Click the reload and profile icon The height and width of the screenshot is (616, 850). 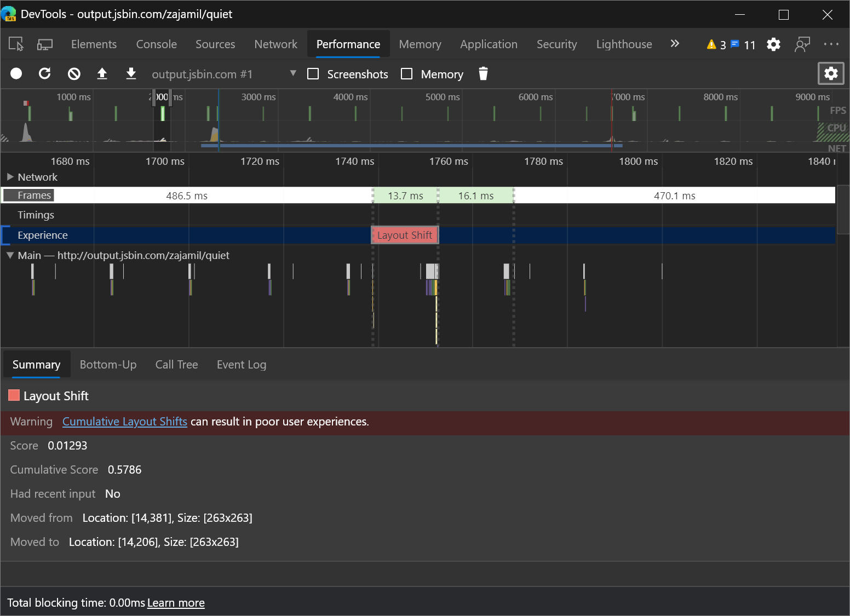click(45, 73)
